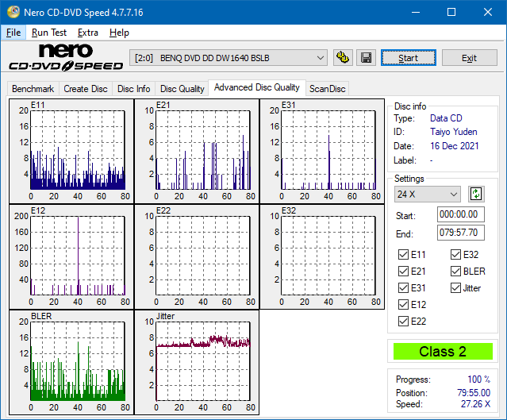Open the Extra menu
507x420 pixels.
87,33
